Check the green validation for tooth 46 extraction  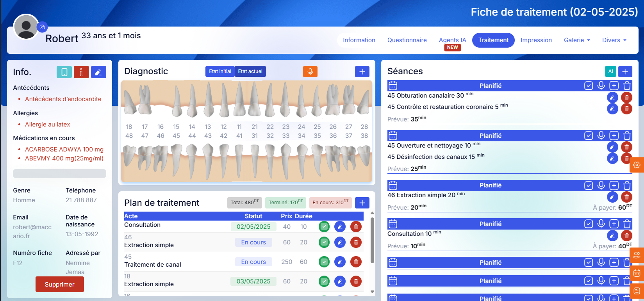pyautogui.click(x=324, y=242)
